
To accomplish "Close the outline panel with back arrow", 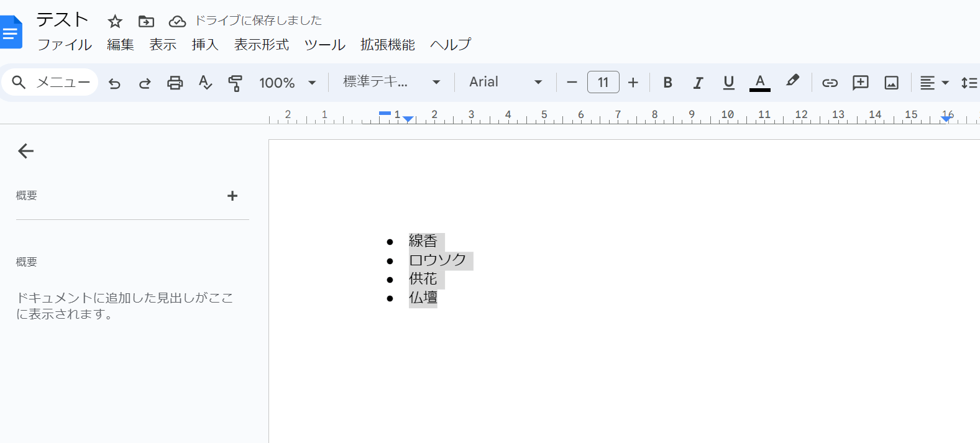I will 25,151.
